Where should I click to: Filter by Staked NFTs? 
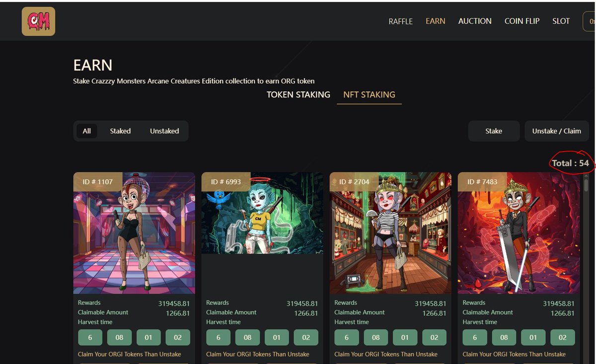(120, 131)
